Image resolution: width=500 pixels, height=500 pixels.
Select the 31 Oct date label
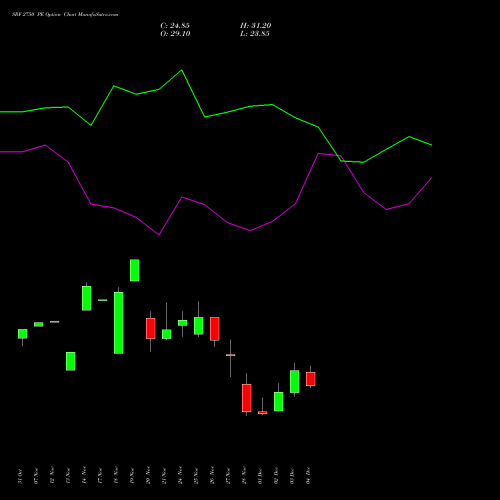20,476
